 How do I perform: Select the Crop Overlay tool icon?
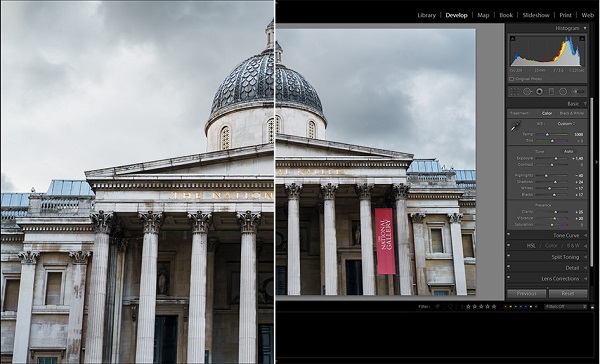[515, 91]
